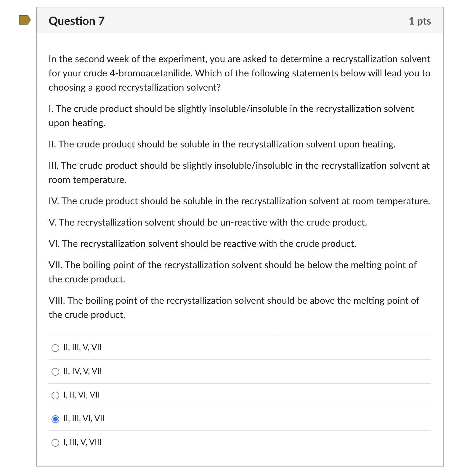Click the divider line above answer choices

point(239,336)
